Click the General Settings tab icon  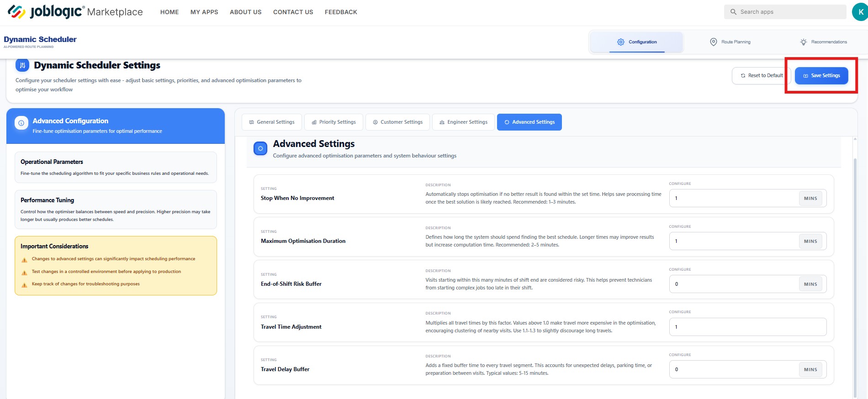[x=252, y=122]
